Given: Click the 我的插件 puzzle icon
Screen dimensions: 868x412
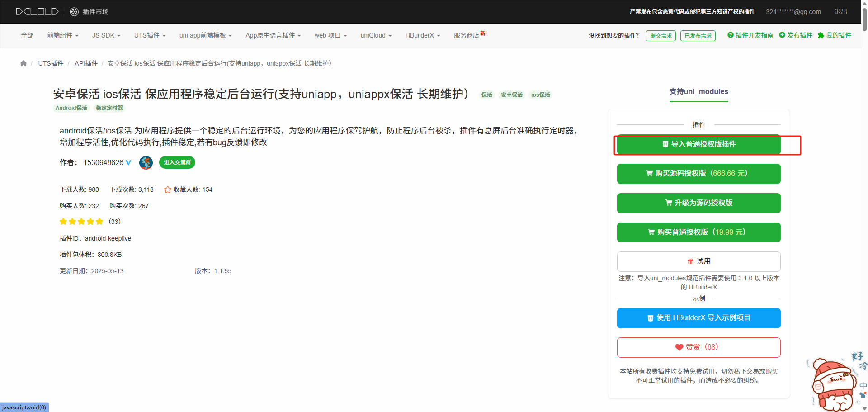Looking at the screenshot, I should coord(821,35).
